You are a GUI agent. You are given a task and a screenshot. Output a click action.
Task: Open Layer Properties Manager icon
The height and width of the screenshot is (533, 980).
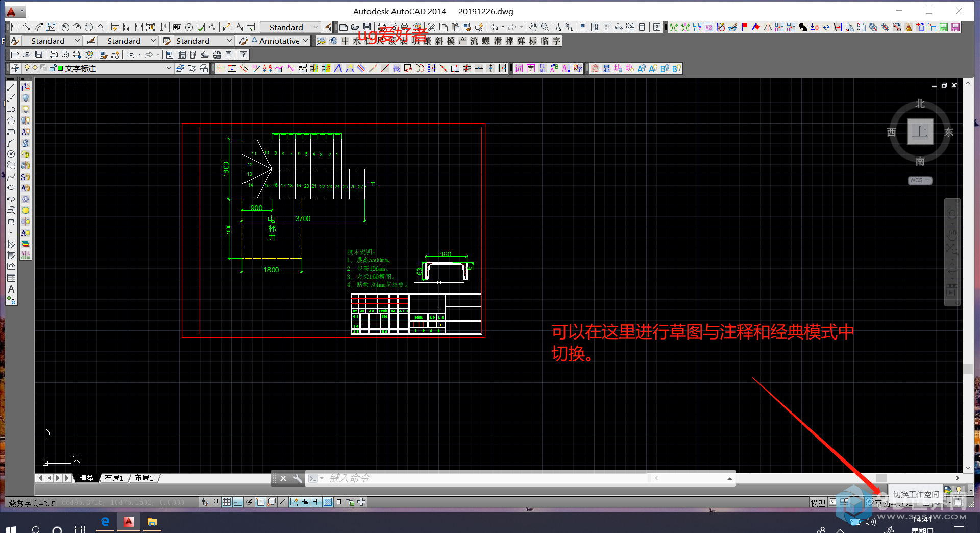click(16, 68)
